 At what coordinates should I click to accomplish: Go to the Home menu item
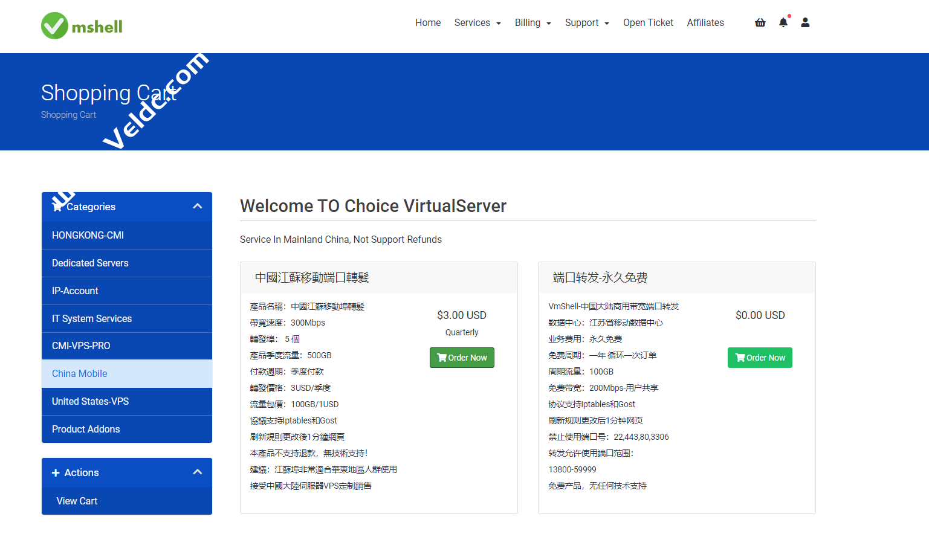[x=428, y=22]
